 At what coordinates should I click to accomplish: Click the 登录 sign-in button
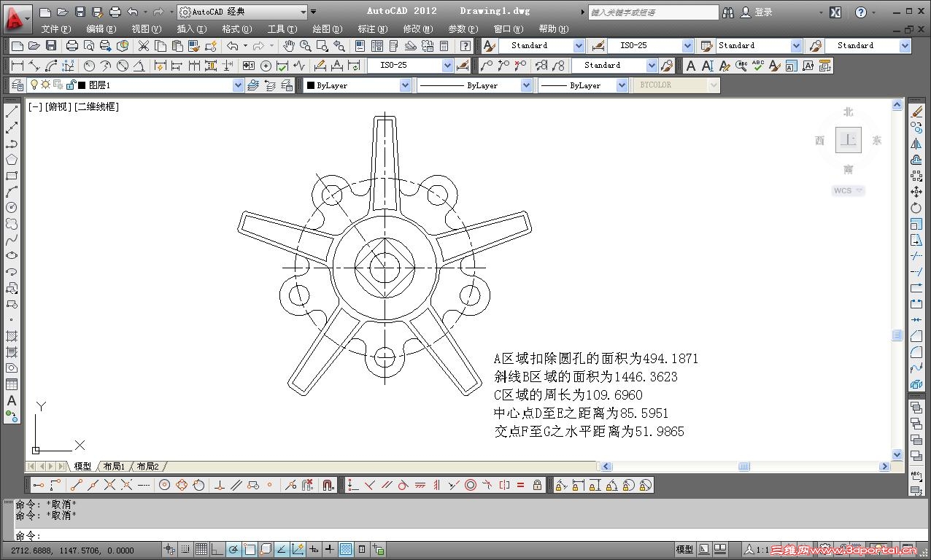click(757, 12)
